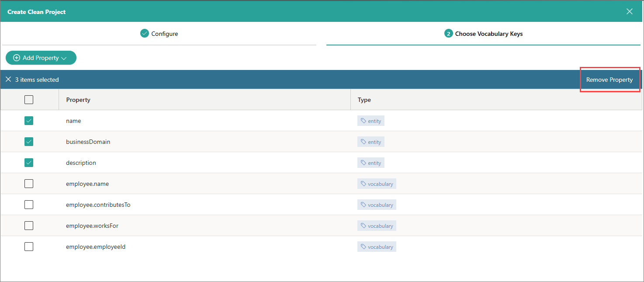Toggle the select-all header checkbox

(x=29, y=100)
